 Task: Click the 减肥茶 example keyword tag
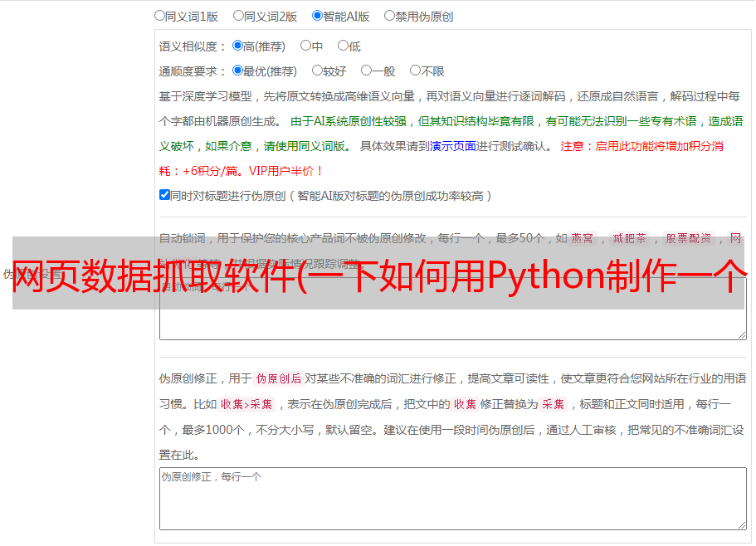coord(629,238)
